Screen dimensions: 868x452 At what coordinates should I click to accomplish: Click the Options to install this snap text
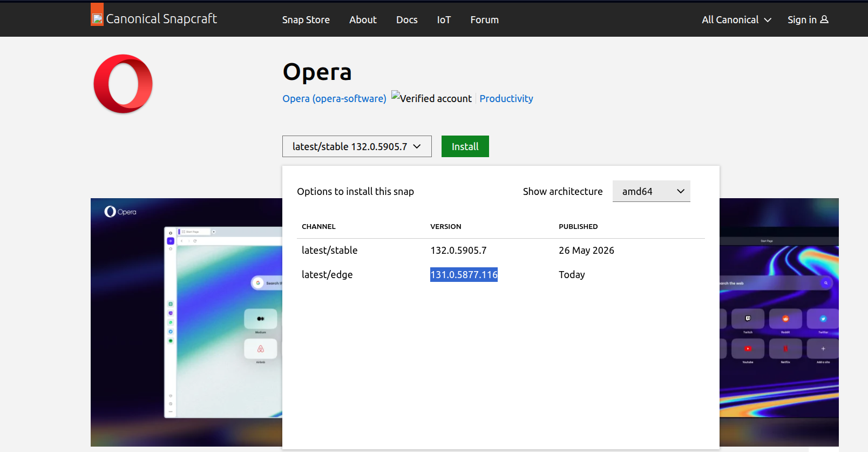(355, 191)
